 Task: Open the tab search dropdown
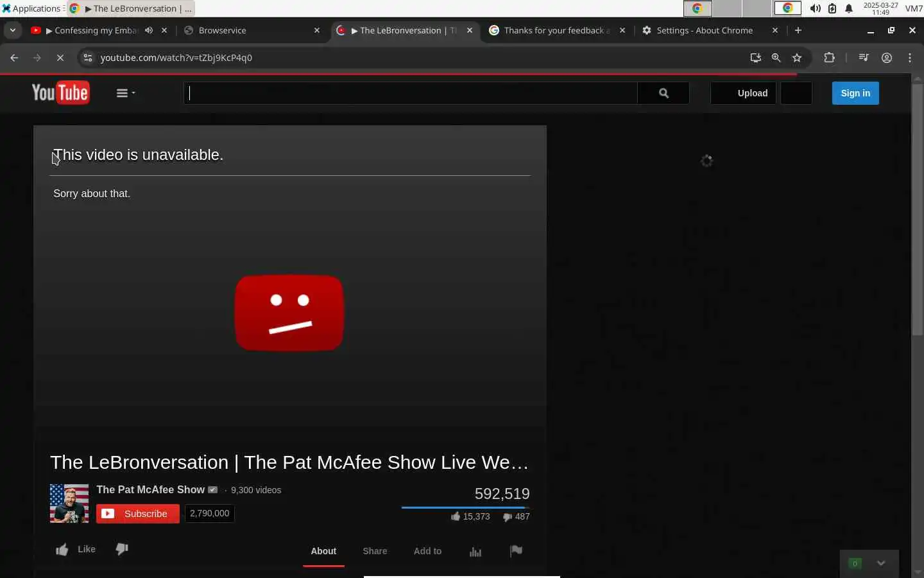[x=13, y=30]
